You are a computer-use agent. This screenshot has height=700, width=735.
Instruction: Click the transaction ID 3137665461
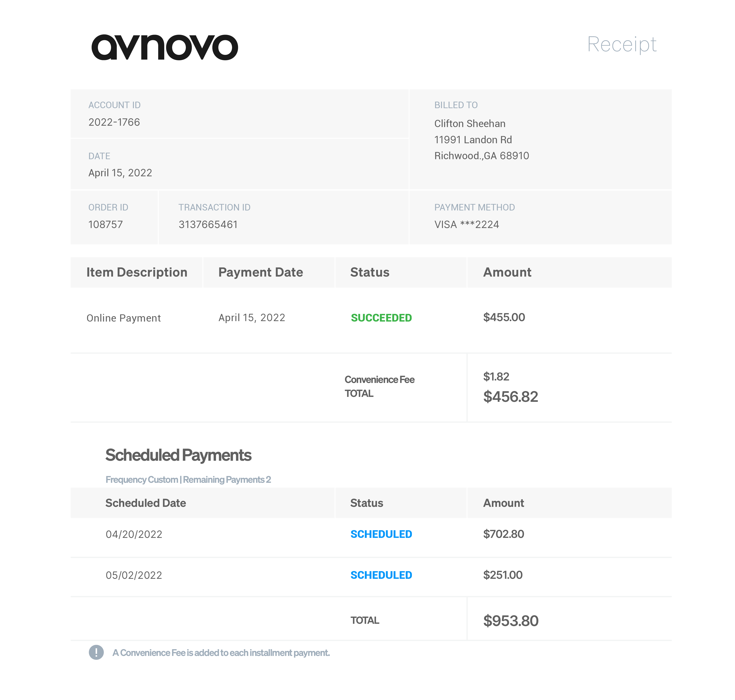tap(208, 225)
